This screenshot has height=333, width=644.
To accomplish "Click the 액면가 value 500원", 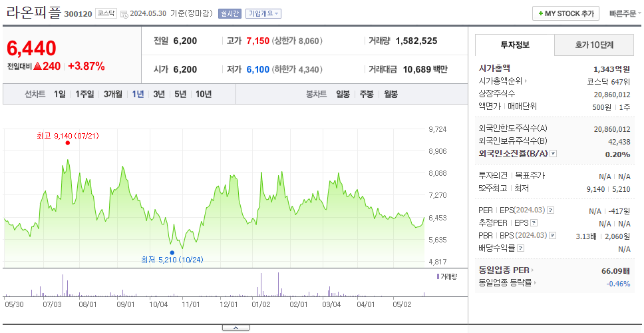I will (603, 107).
